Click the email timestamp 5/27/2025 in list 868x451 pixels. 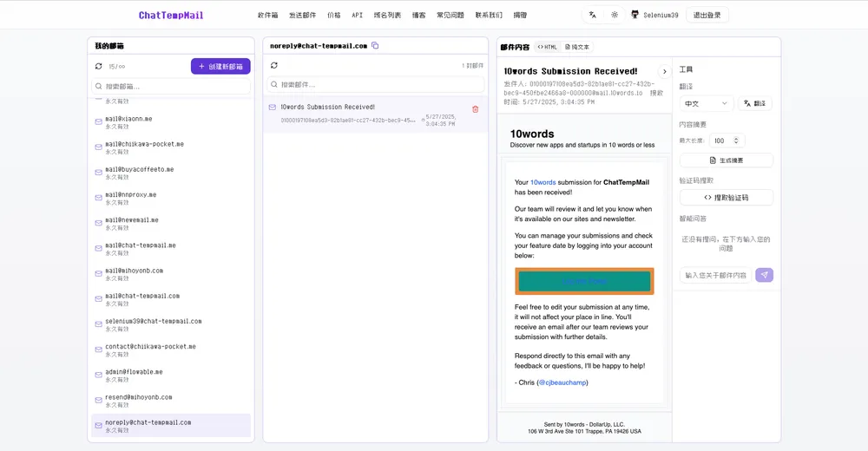[441, 120]
